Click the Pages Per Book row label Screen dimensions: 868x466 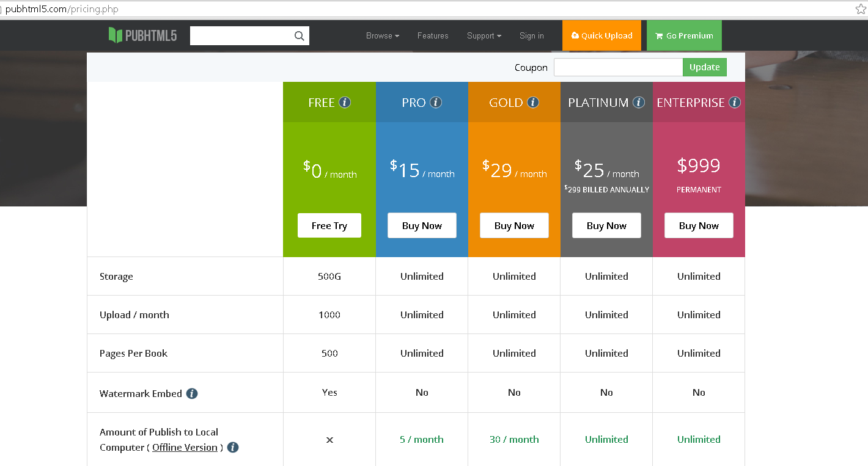(133, 354)
